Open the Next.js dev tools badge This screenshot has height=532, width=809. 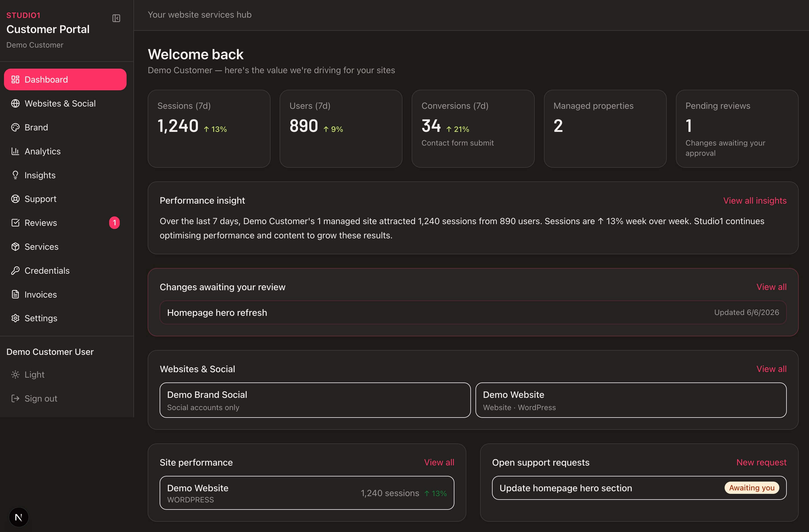[x=19, y=517]
